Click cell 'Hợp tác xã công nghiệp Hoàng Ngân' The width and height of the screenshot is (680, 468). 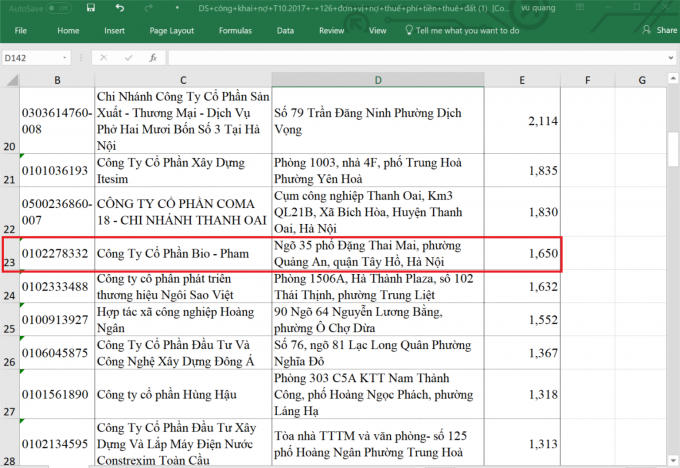pyautogui.click(x=183, y=319)
